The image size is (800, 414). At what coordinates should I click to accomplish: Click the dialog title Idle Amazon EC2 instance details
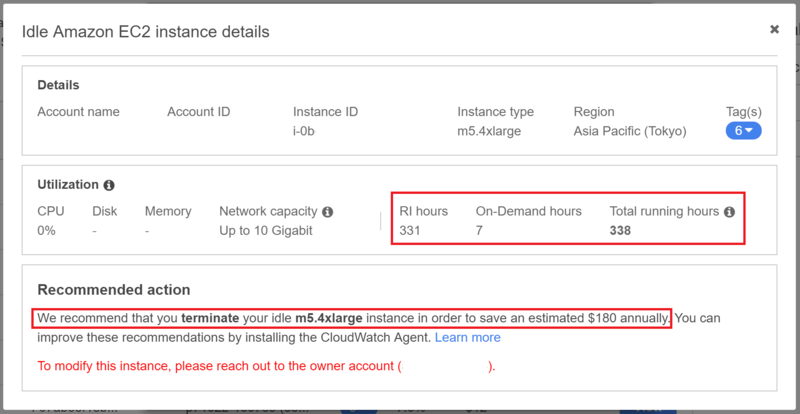point(145,32)
